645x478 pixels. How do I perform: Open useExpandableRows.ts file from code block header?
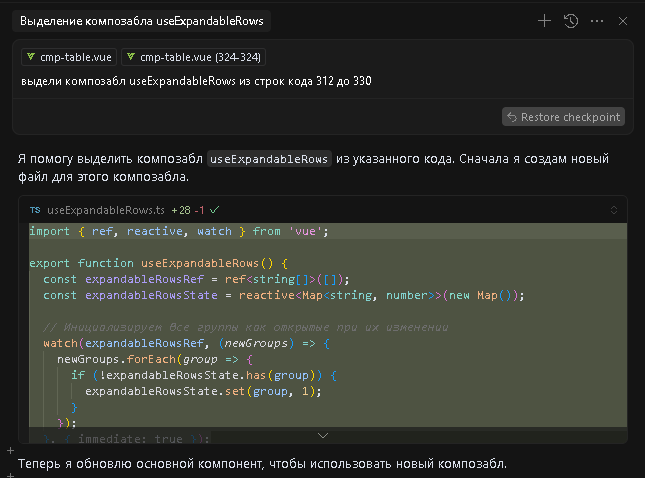(x=106, y=210)
